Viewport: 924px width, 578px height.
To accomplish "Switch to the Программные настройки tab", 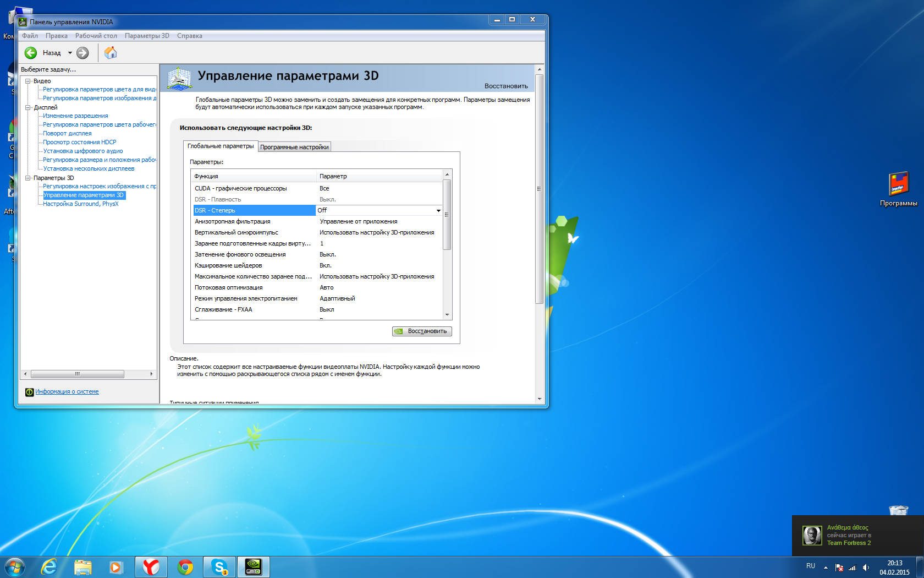I will [x=294, y=147].
